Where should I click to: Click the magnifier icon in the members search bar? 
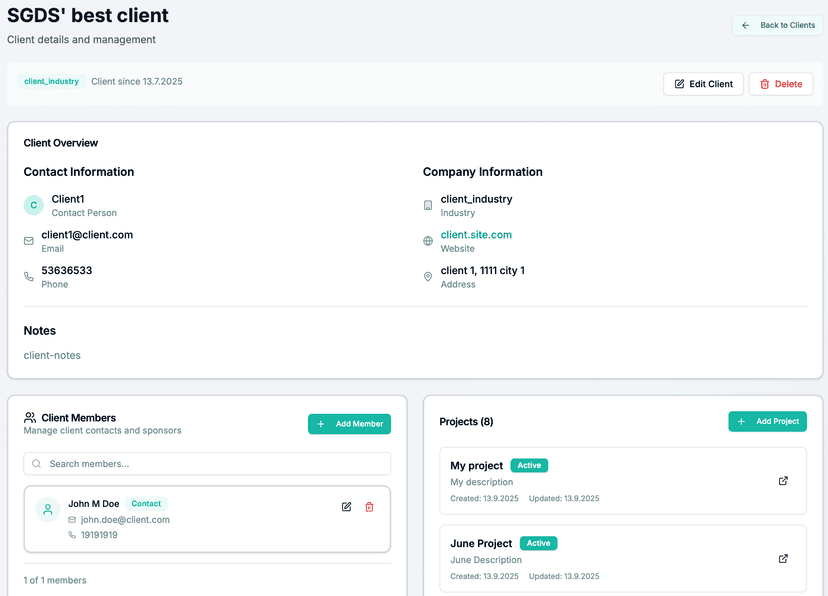pos(35,463)
